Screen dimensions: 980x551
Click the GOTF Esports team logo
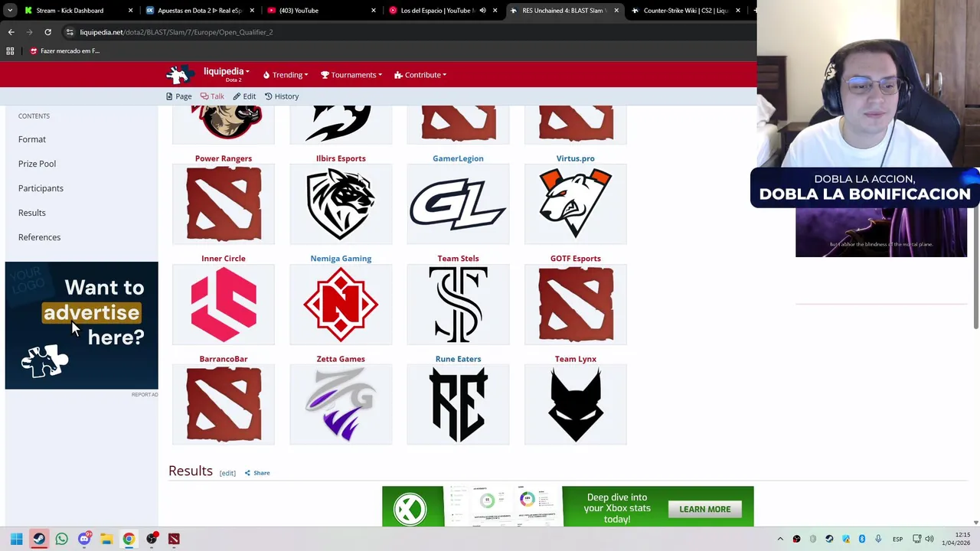[x=576, y=305]
